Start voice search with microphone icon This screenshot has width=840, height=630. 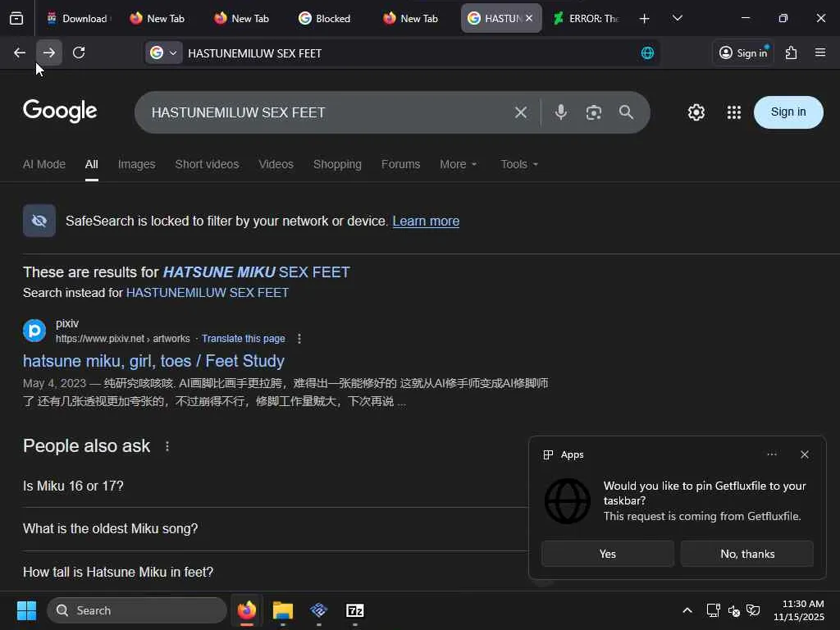click(x=561, y=112)
